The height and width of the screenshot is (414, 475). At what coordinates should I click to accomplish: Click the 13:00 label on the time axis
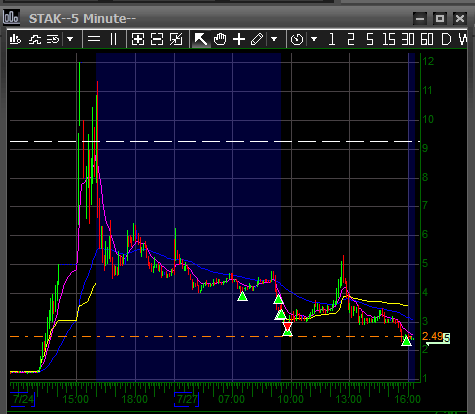[x=349, y=399]
